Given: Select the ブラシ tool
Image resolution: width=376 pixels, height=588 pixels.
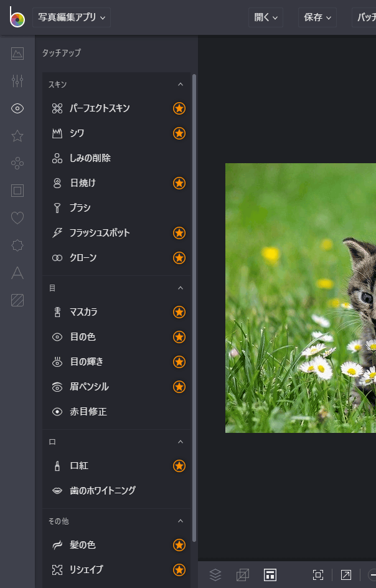Looking at the screenshot, I should click(116, 208).
